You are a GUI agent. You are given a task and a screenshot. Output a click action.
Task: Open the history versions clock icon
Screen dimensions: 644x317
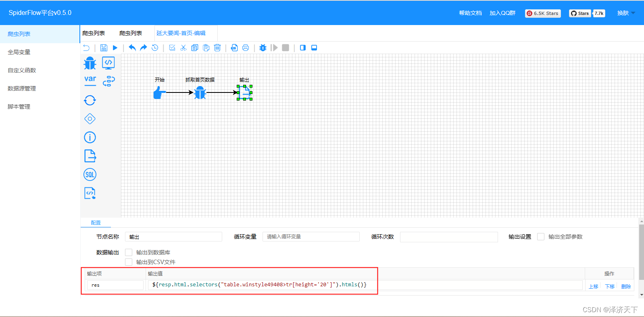click(x=155, y=48)
